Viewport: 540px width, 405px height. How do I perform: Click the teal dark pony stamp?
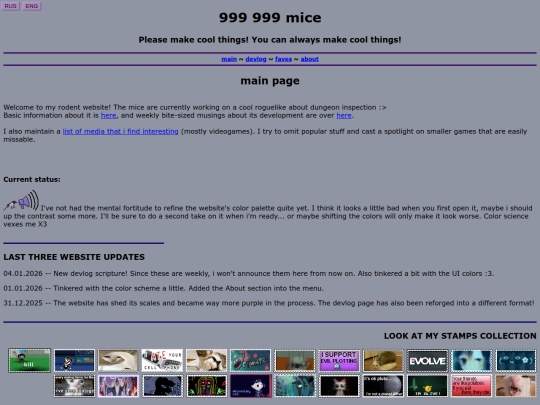[x=295, y=386]
